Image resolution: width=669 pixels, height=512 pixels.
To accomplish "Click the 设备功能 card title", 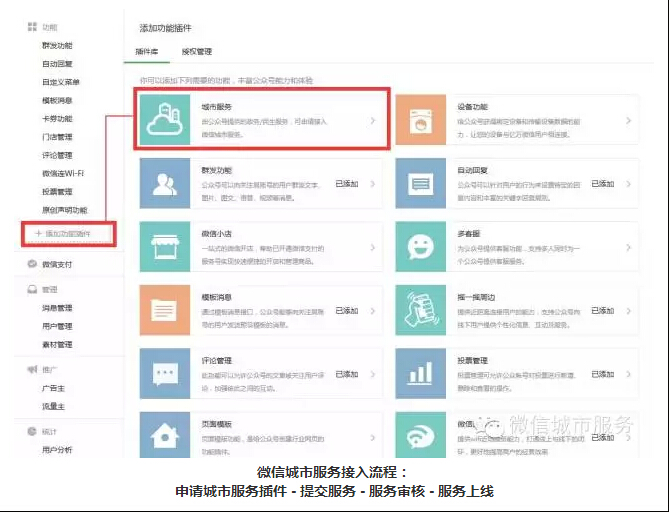I will click(x=473, y=107).
